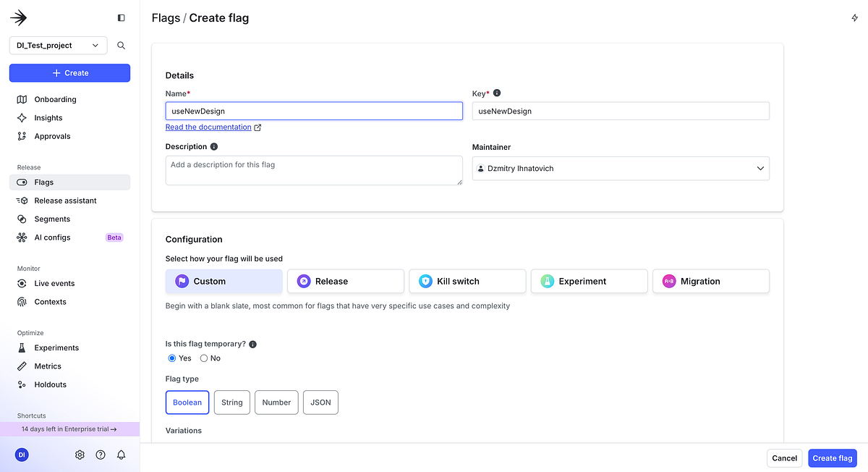Open the Maintainer dropdown
Screen dimensions: 868x472
(x=620, y=168)
